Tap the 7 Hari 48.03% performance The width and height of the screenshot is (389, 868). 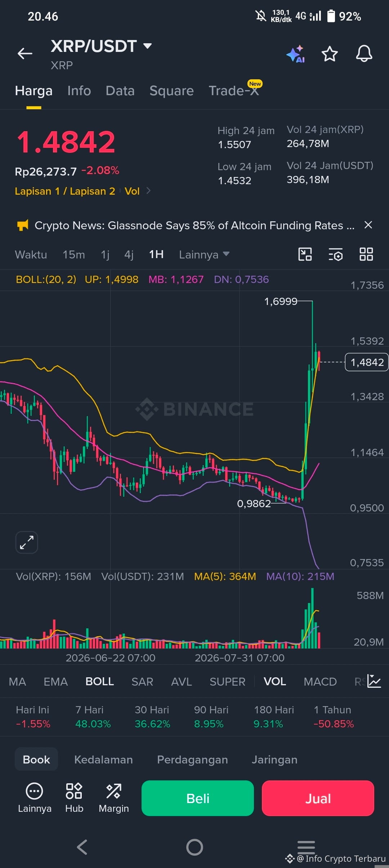93,717
